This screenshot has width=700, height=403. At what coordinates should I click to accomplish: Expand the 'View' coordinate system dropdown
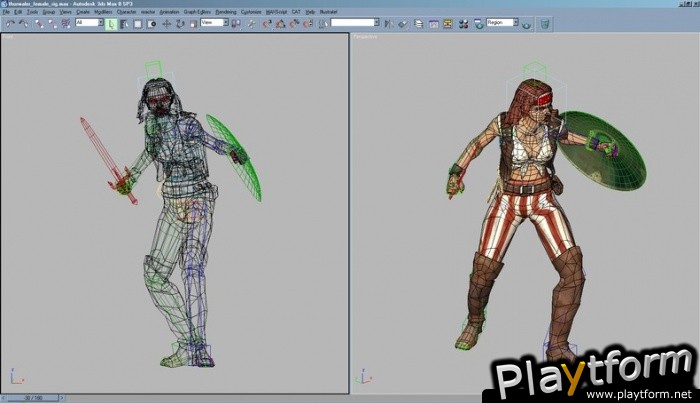[213, 22]
